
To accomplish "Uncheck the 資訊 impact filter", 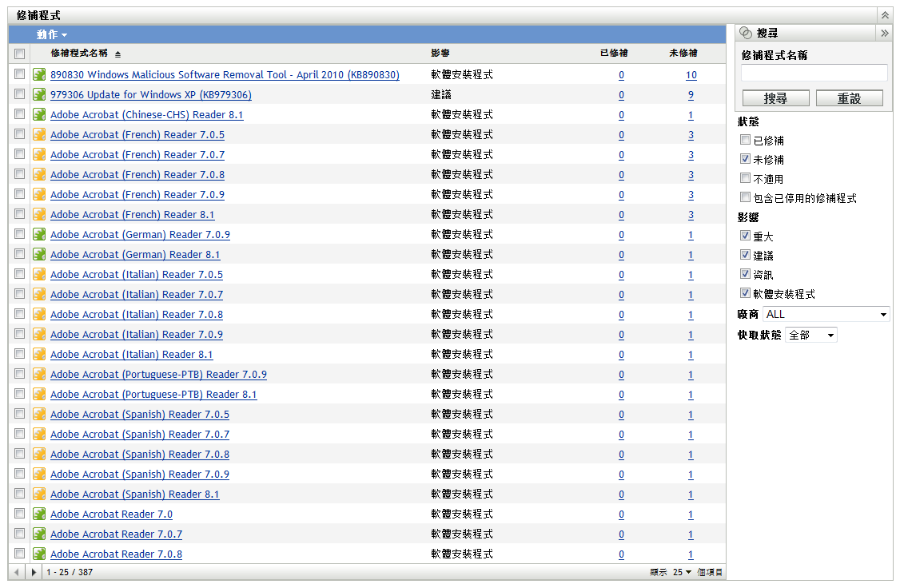I will tap(745, 274).
